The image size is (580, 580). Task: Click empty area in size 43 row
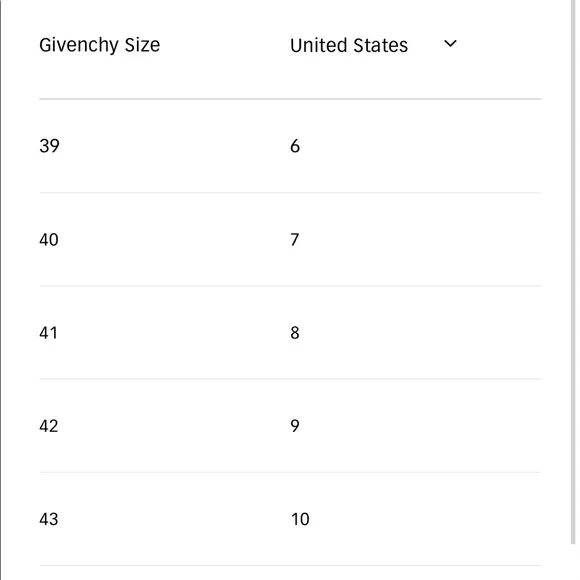coord(420,519)
